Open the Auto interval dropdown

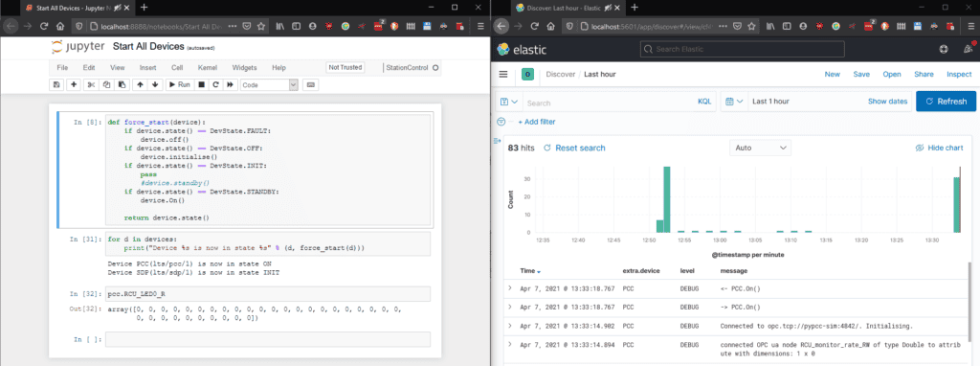tap(760, 148)
